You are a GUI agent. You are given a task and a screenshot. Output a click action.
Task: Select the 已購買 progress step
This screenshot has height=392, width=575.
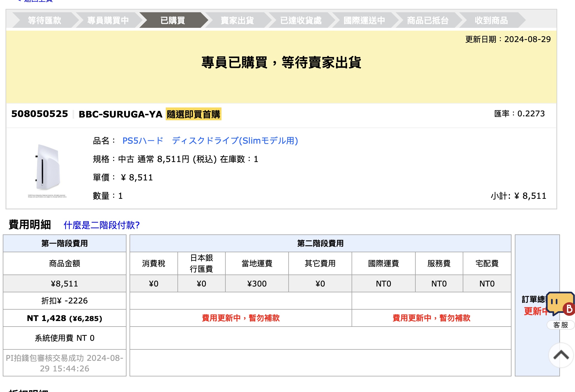coord(173,20)
